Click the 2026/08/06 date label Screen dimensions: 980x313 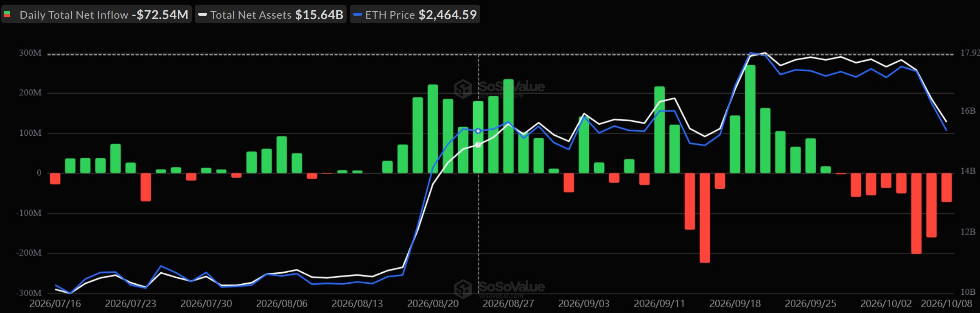pyautogui.click(x=282, y=304)
